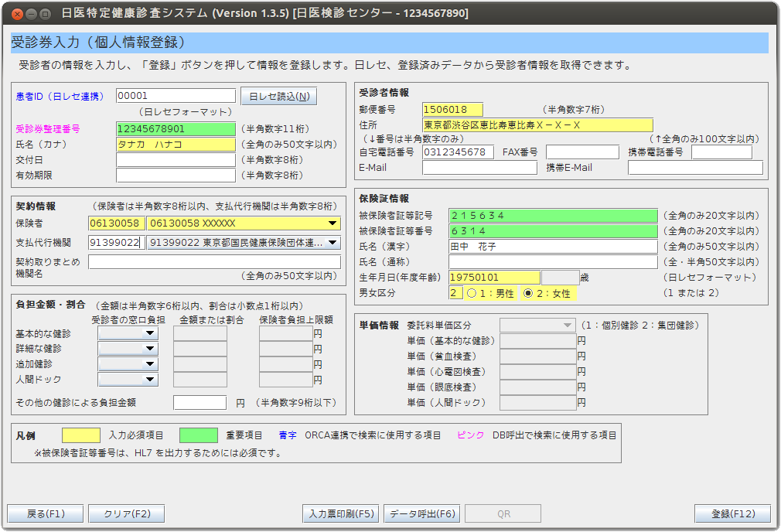Click the 日レセ読込(N) button
Image resolution: width=781 pixels, height=532 pixels.
[x=279, y=96]
